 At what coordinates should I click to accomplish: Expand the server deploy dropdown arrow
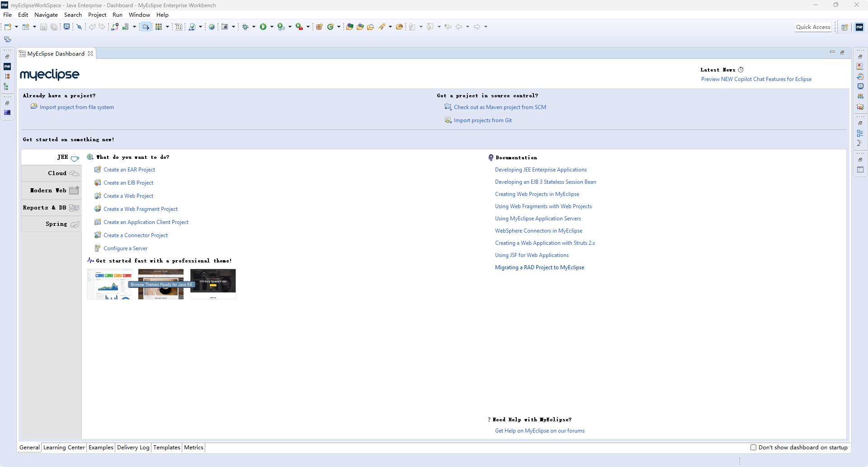(134, 27)
